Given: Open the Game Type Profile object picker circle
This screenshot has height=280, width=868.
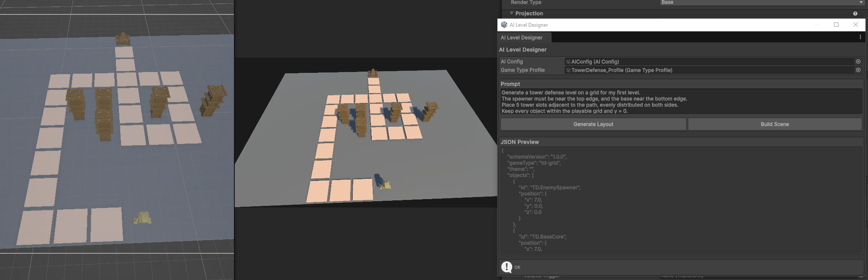Looking at the screenshot, I should 858,70.
